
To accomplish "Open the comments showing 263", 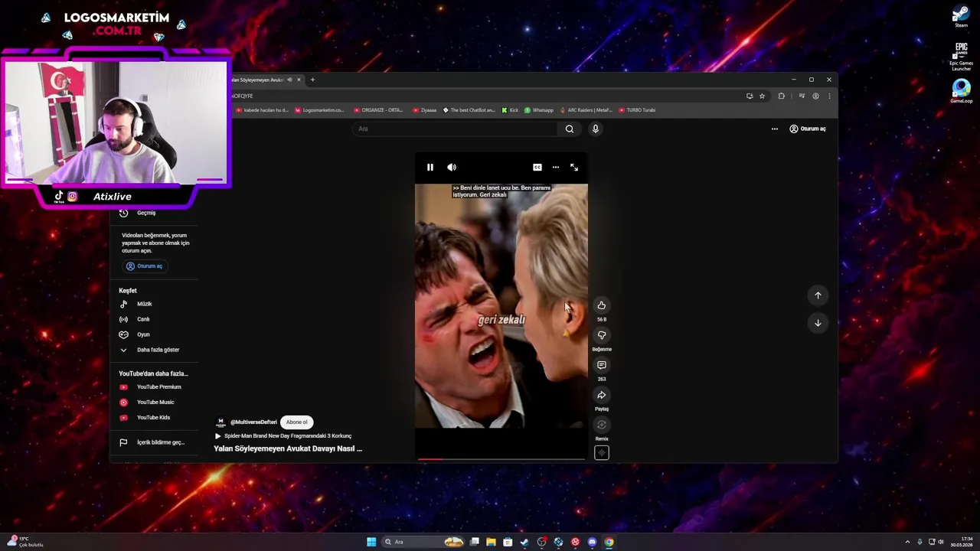I will [602, 365].
